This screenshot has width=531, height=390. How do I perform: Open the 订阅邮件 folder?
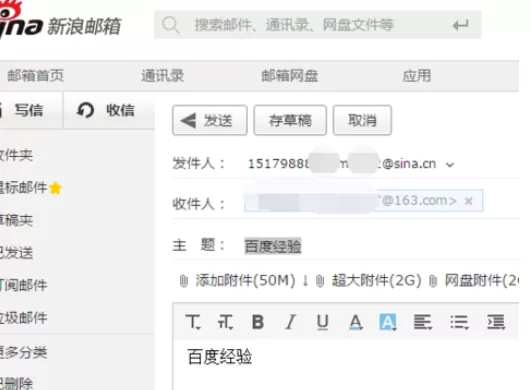tap(23, 285)
